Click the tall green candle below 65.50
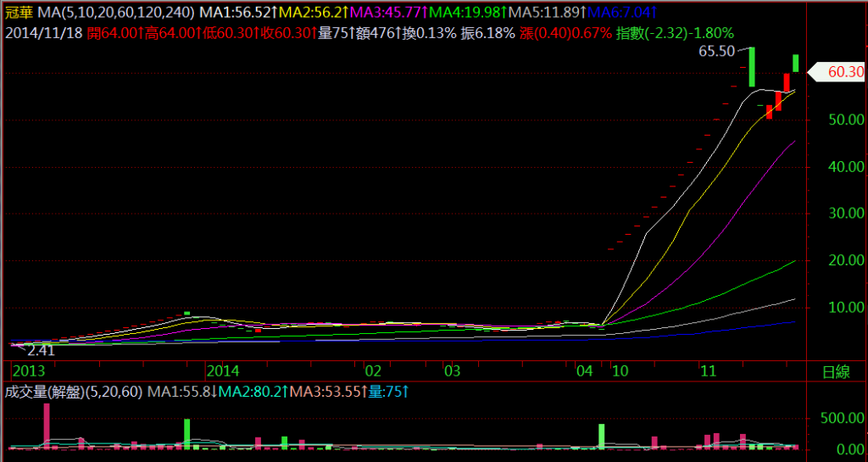Viewport: 868px width, 462px height. click(x=752, y=67)
